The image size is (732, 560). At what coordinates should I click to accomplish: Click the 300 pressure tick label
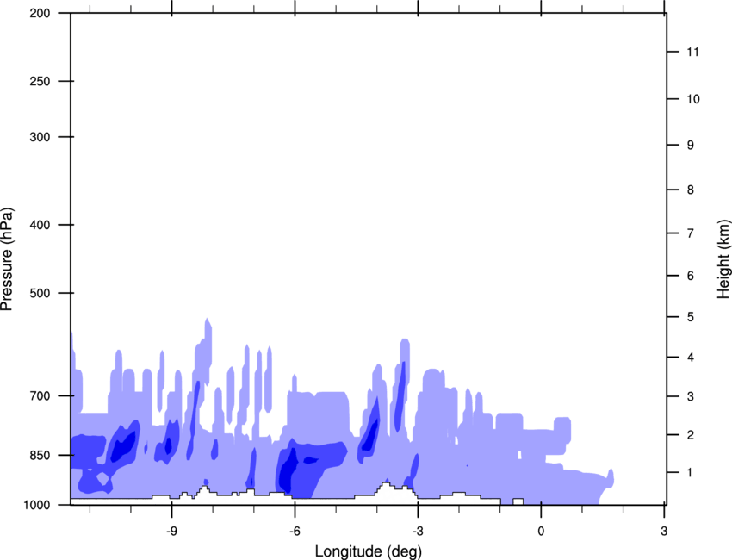click(x=40, y=137)
